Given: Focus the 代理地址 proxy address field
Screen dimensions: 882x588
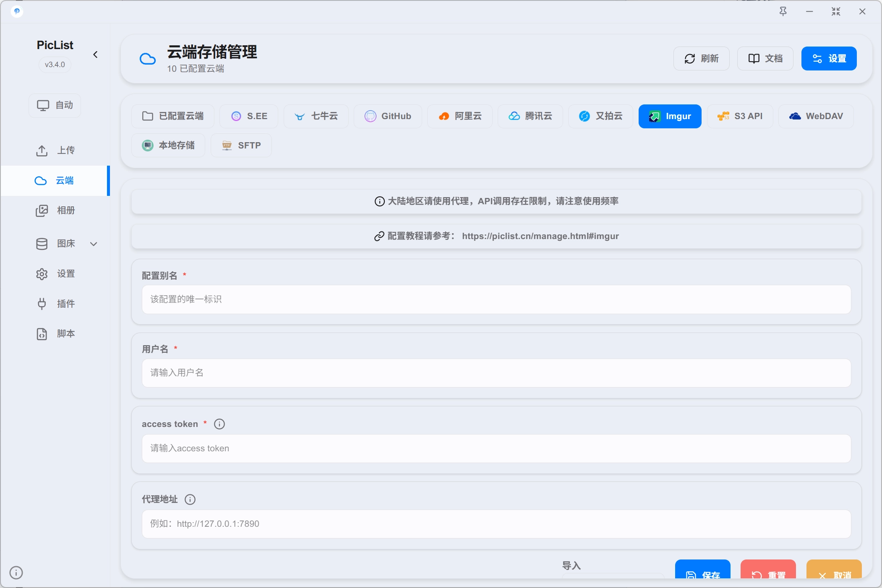Looking at the screenshot, I should pyautogui.click(x=496, y=524).
